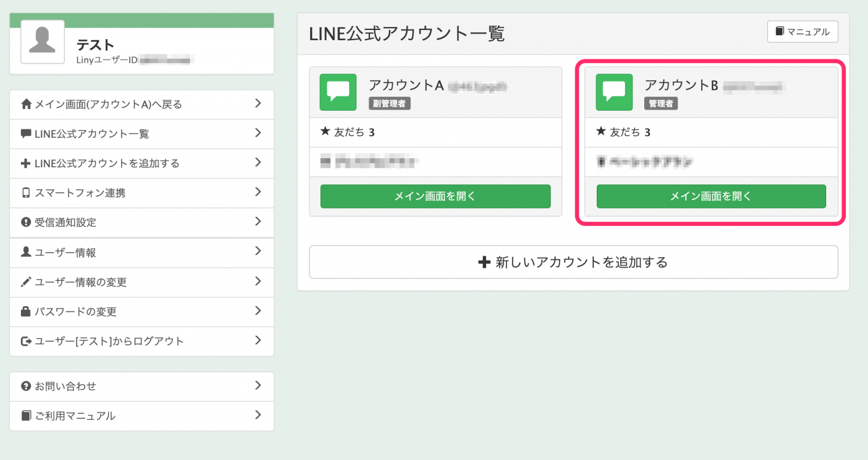Open main screen for アカウントB

click(711, 196)
